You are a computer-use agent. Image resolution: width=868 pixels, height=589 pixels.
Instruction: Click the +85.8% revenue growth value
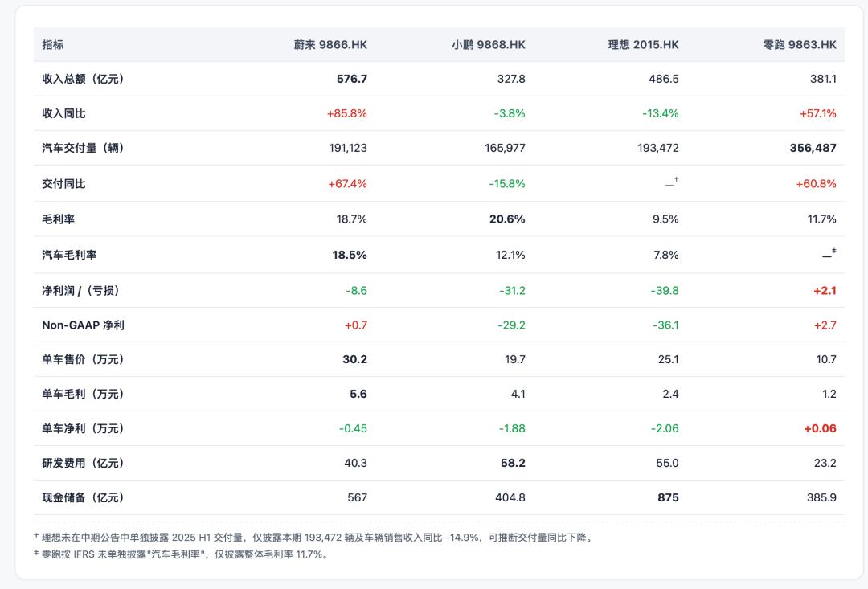tap(347, 113)
